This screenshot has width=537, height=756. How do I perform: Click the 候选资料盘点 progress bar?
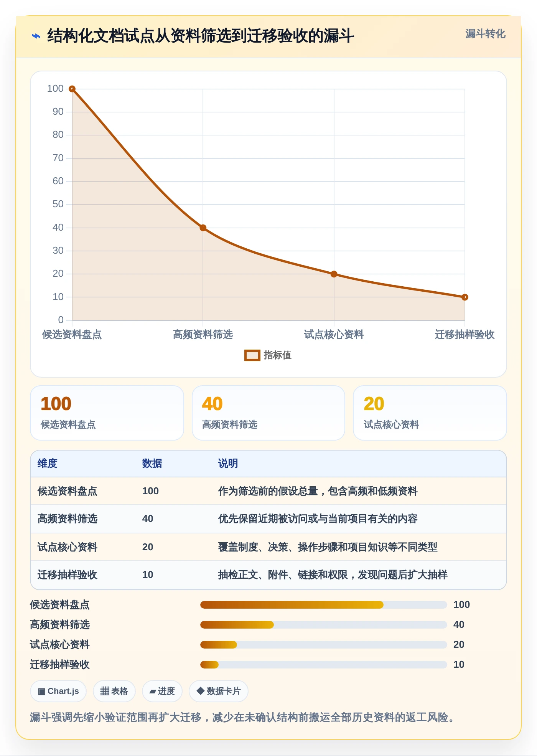tap(324, 605)
